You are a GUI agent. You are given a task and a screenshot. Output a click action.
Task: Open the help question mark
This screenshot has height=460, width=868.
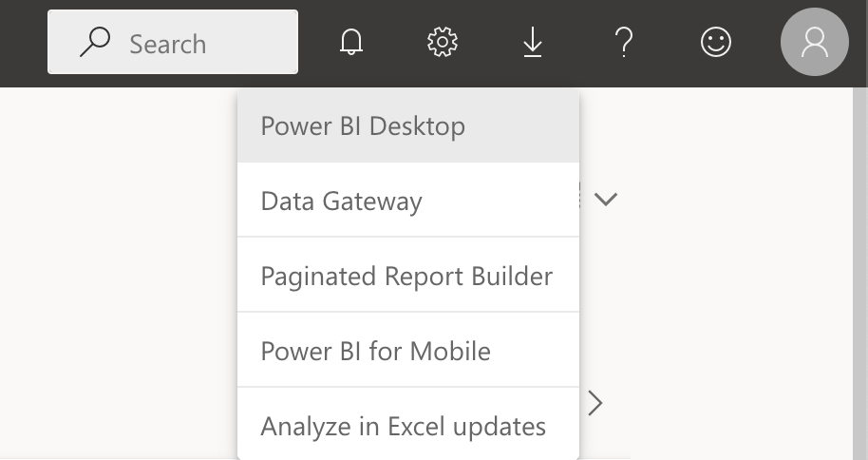tap(624, 42)
